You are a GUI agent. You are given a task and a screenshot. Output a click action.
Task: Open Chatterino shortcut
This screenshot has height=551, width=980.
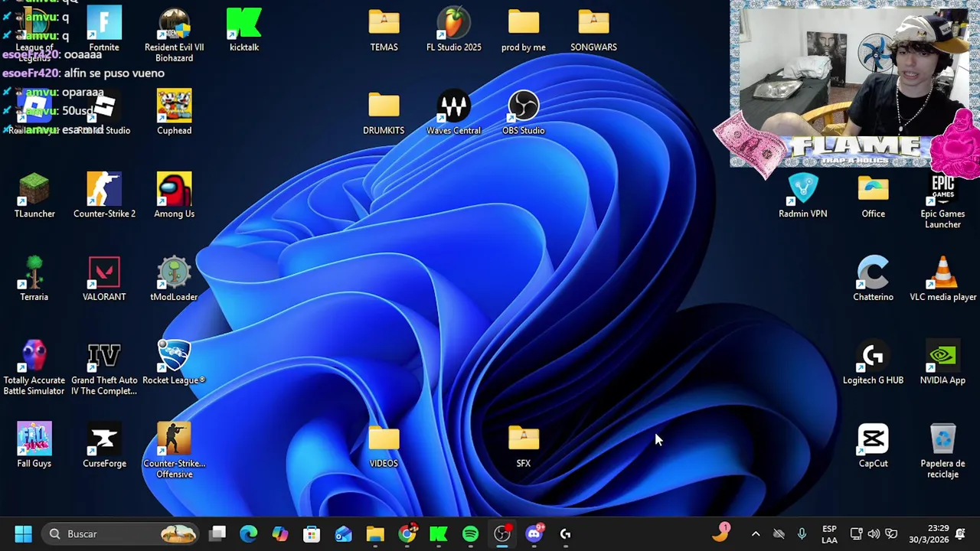874,279
